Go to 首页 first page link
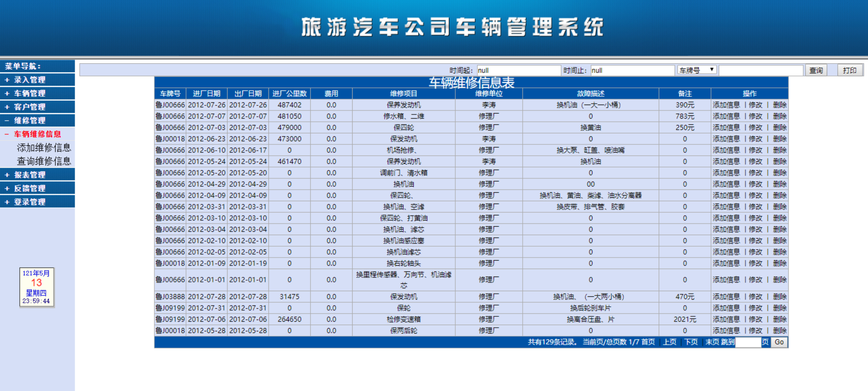 [648, 342]
